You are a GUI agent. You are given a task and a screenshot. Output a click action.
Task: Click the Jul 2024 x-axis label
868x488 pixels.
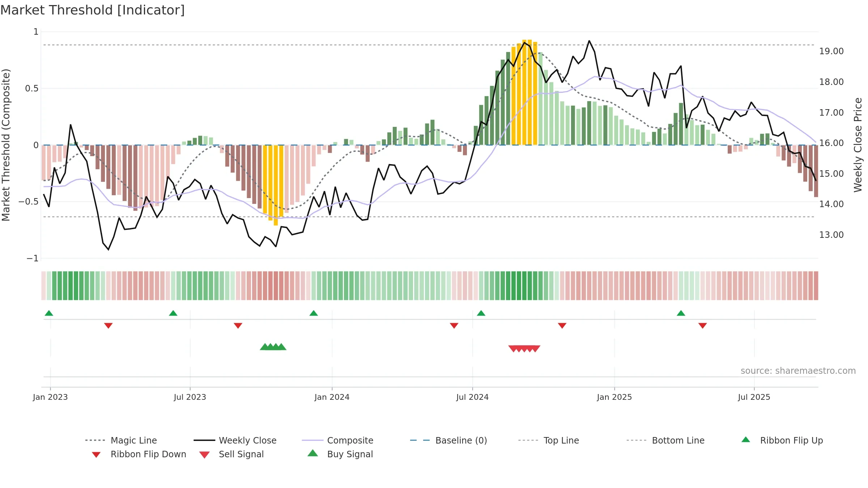click(472, 397)
